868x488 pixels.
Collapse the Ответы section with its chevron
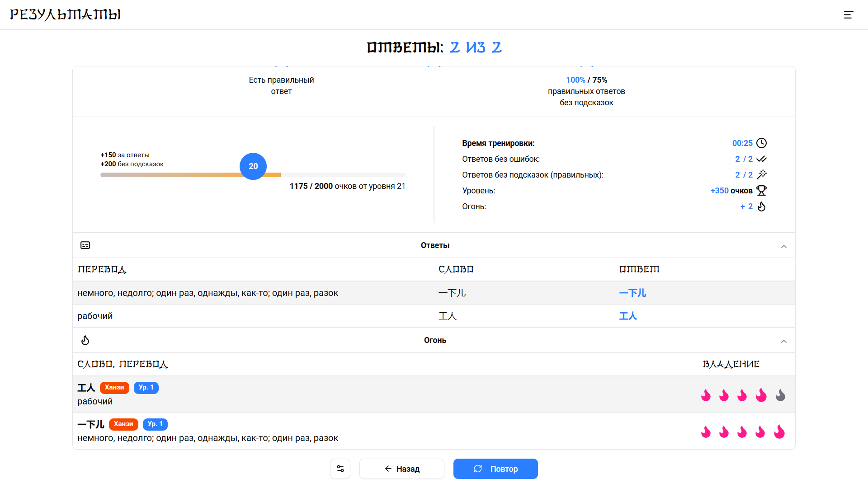(784, 246)
